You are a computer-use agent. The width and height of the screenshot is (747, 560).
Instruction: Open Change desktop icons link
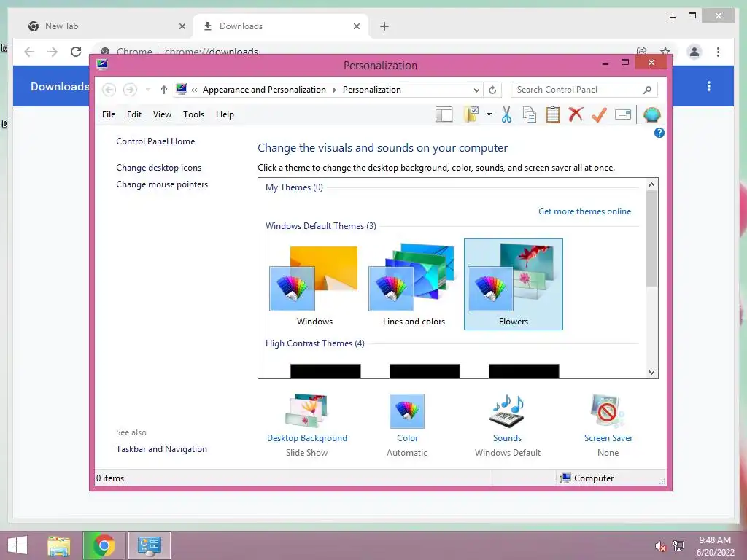pyautogui.click(x=158, y=168)
